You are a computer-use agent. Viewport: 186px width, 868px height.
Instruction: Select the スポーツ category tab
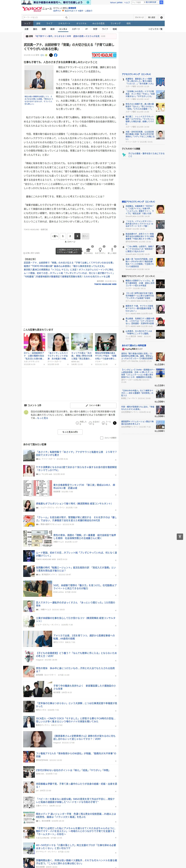(x=76, y=29)
